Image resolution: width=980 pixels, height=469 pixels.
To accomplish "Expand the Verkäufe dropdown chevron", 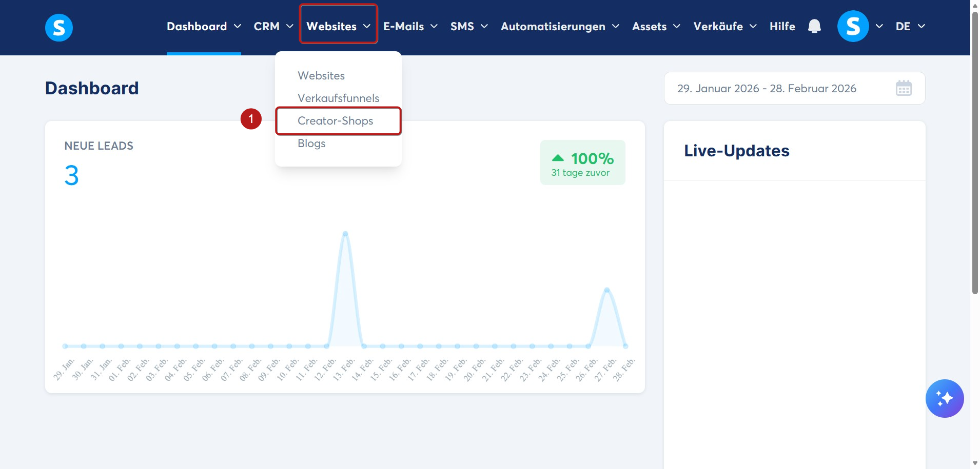I will pos(753,26).
